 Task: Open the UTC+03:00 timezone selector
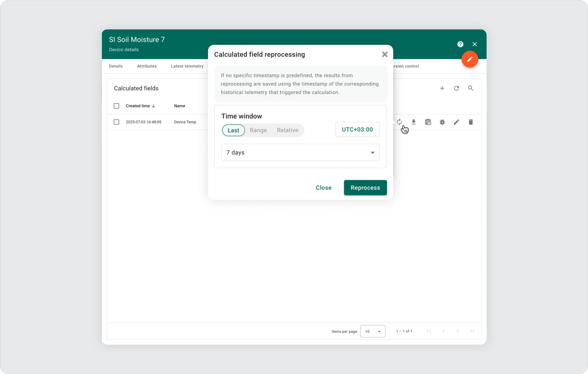coord(357,130)
